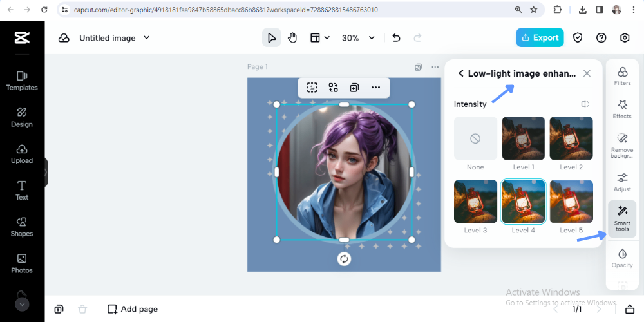Open the Adjust tool
644x322 pixels.
pyautogui.click(x=622, y=182)
